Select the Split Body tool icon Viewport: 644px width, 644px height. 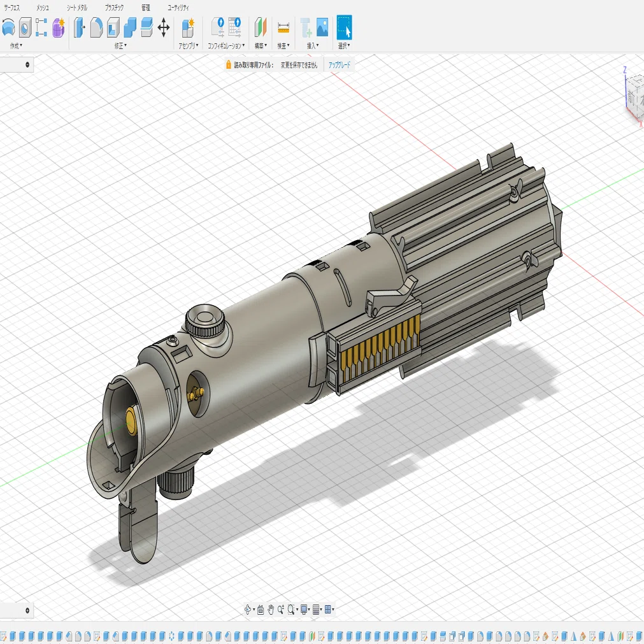(x=147, y=27)
